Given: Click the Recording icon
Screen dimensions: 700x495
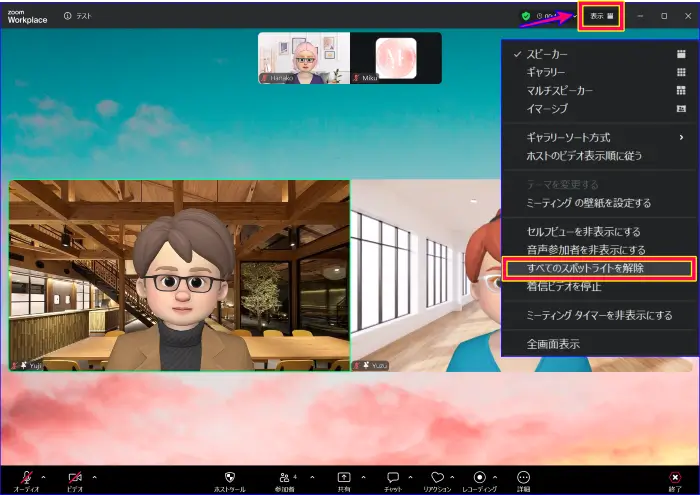Looking at the screenshot, I should tap(479, 478).
